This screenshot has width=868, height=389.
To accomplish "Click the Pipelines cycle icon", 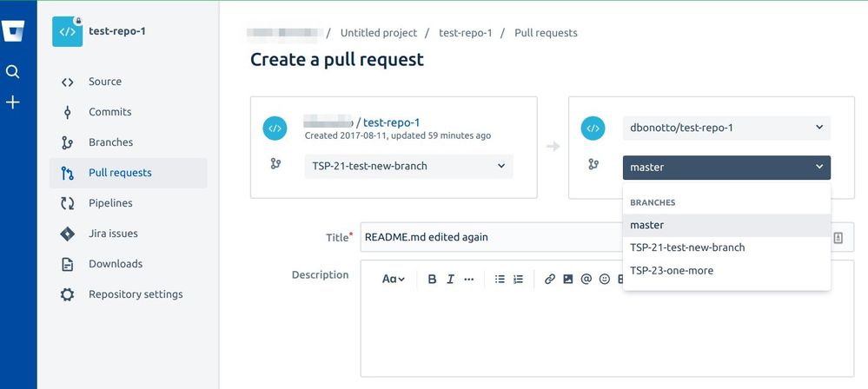I will pyautogui.click(x=67, y=204).
